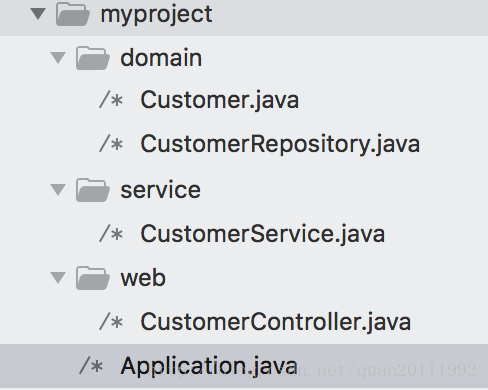The height and width of the screenshot is (390, 488).
Task: Select the domain folder label
Action: click(161, 58)
